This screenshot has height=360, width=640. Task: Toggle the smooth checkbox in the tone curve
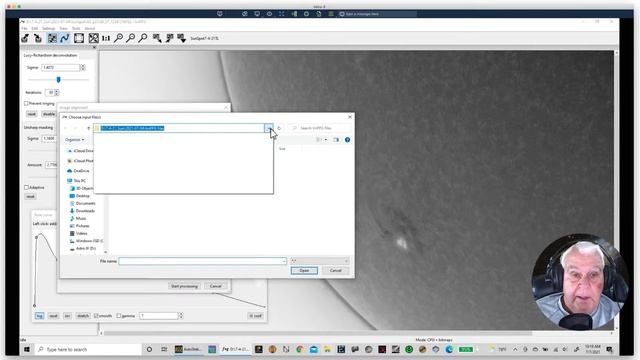pos(96,316)
